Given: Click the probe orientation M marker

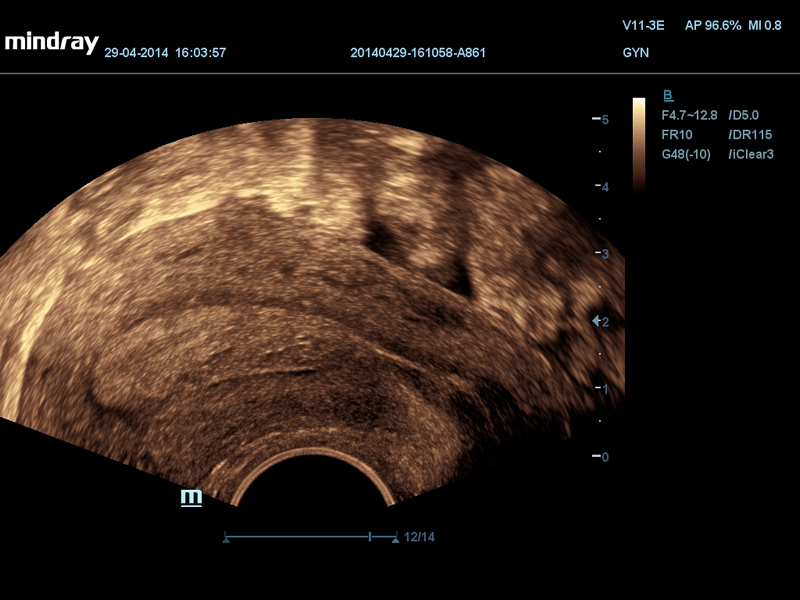Looking at the screenshot, I should coord(191,497).
